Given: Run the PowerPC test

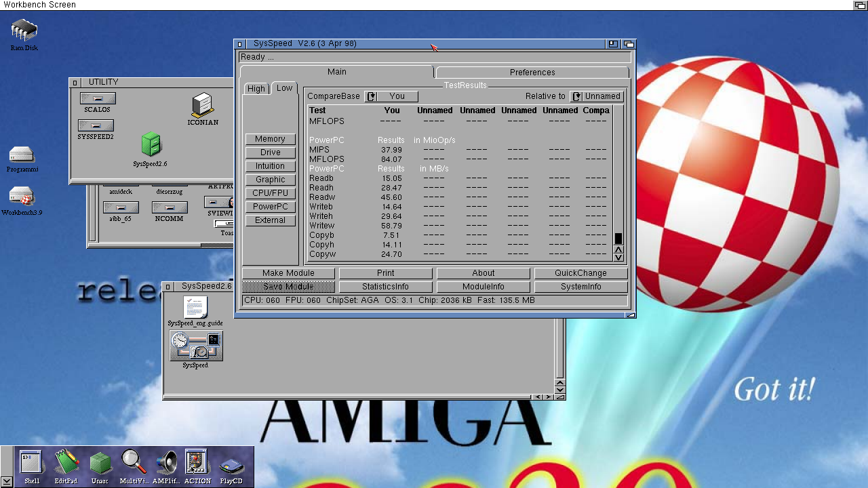Looking at the screenshot, I should (x=270, y=207).
